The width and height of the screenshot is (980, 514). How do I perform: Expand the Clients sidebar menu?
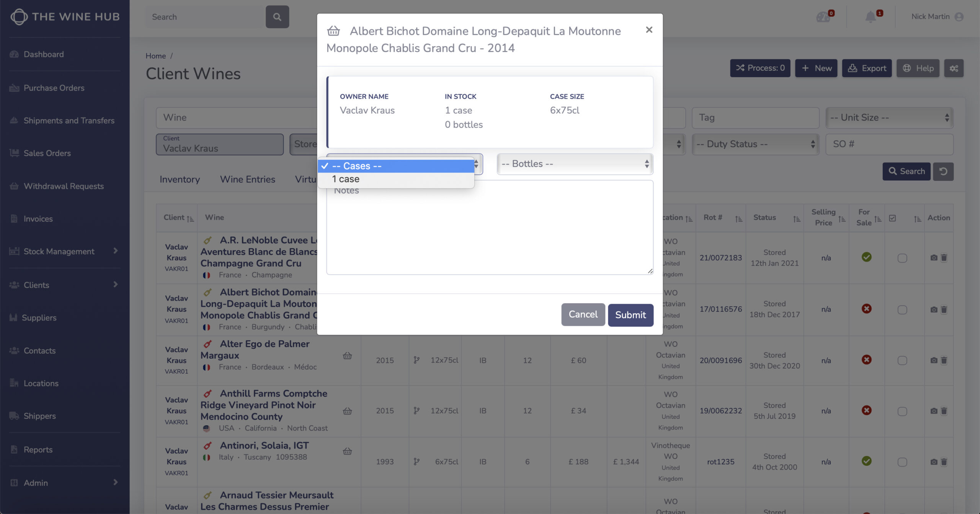[x=64, y=285]
